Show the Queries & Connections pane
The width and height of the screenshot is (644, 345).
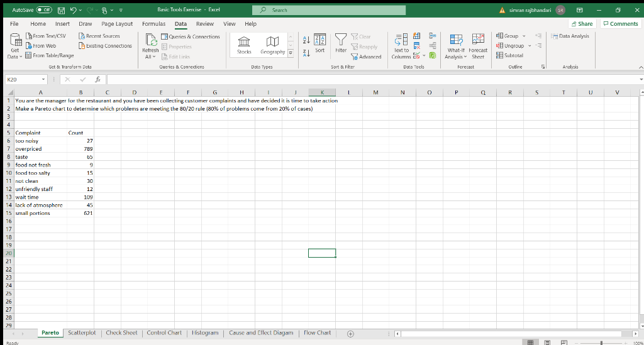click(x=190, y=36)
